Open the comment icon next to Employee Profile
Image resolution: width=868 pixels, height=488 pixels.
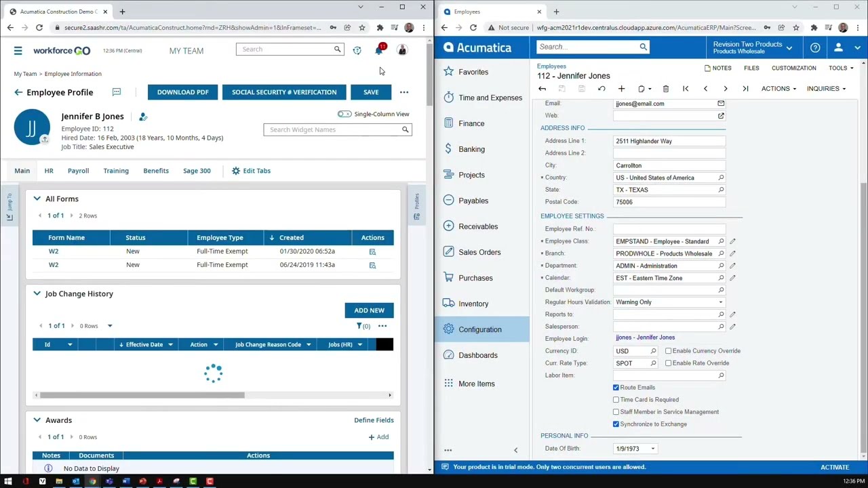pos(116,92)
